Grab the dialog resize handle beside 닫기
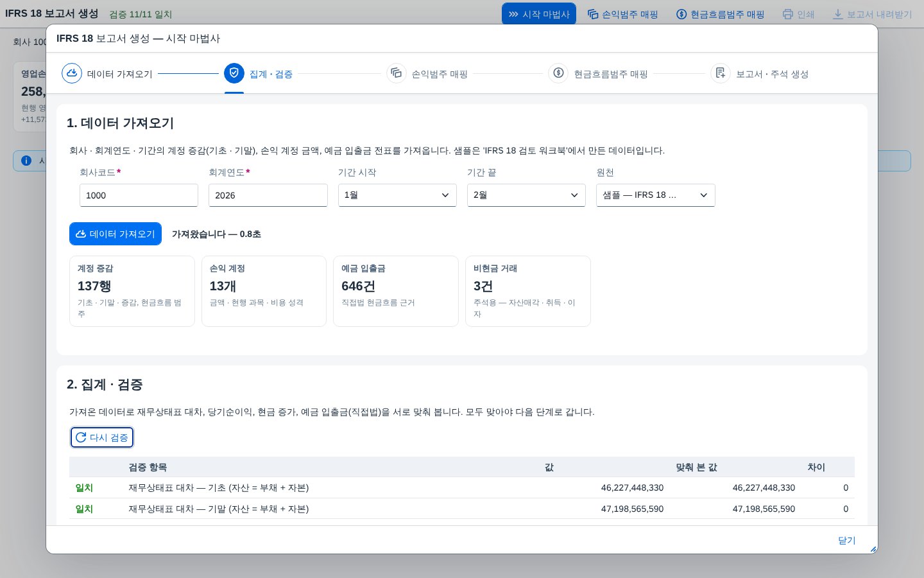 click(x=873, y=549)
